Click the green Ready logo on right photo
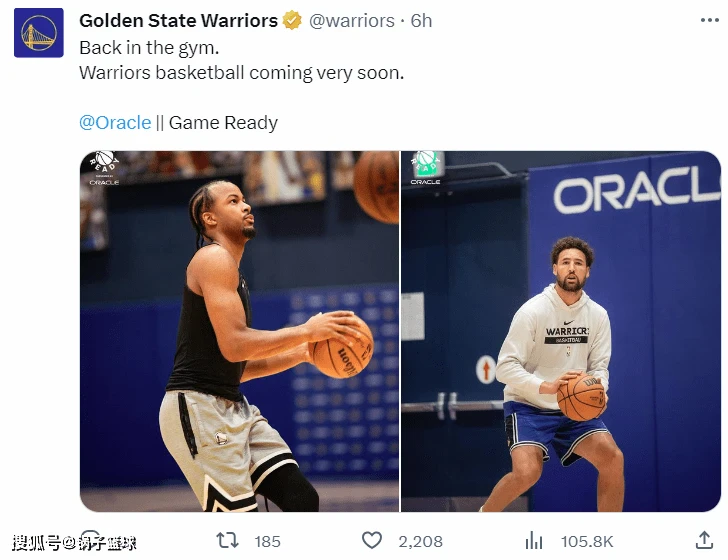Image resolution: width=728 pixels, height=560 pixels. point(426,168)
